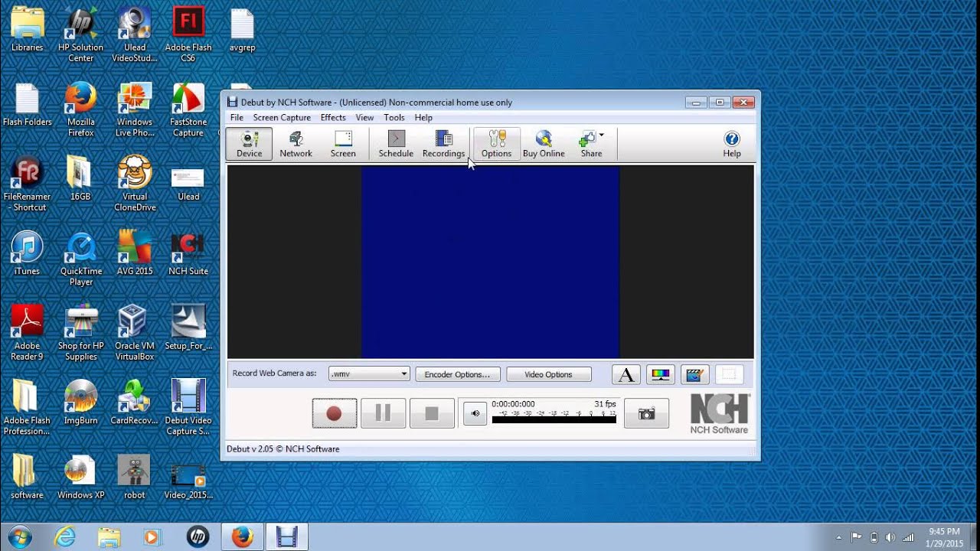The width and height of the screenshot is (980, 551).
Task: Open the Screen Capture menu
Action: [x=282, y=118]
